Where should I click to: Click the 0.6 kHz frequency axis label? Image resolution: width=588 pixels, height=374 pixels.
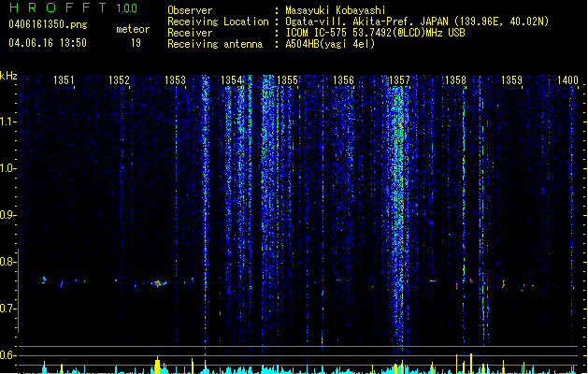coord(7,355)
